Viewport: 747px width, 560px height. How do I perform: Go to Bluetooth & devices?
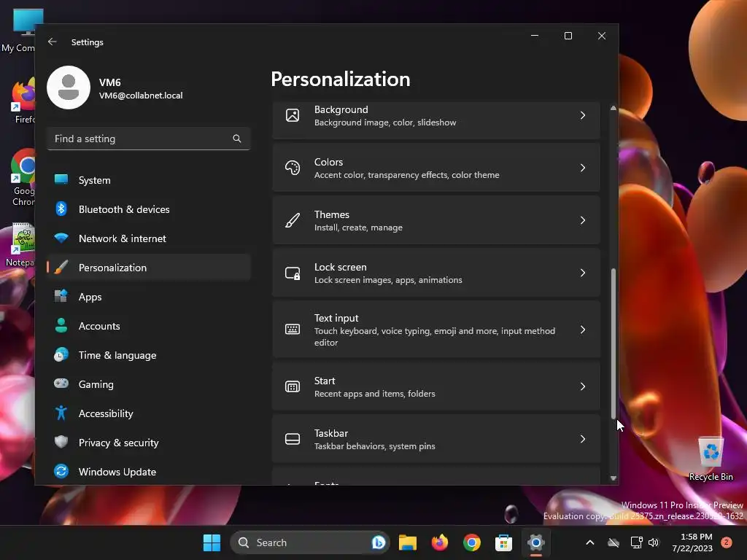pyautogui.click(x=149, y=209)
